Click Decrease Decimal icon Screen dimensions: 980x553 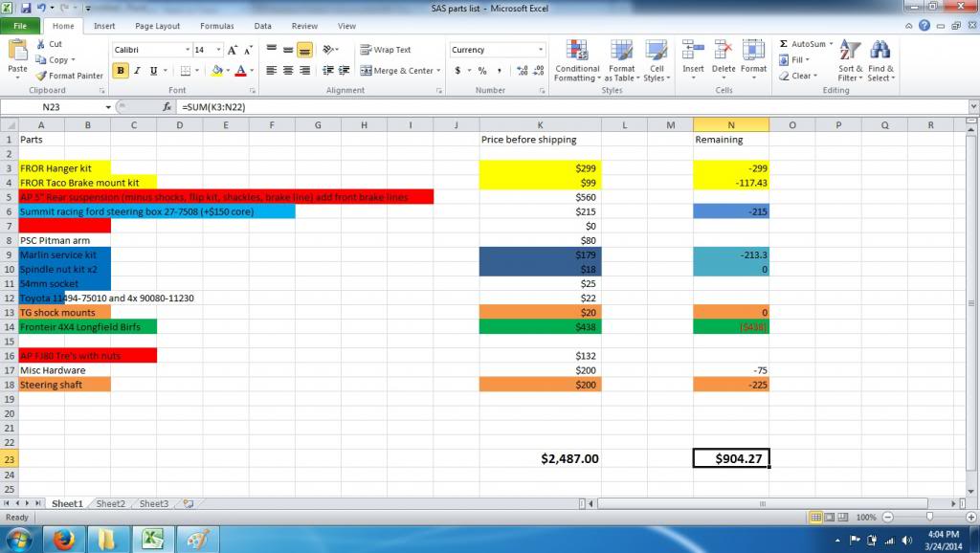540,71
